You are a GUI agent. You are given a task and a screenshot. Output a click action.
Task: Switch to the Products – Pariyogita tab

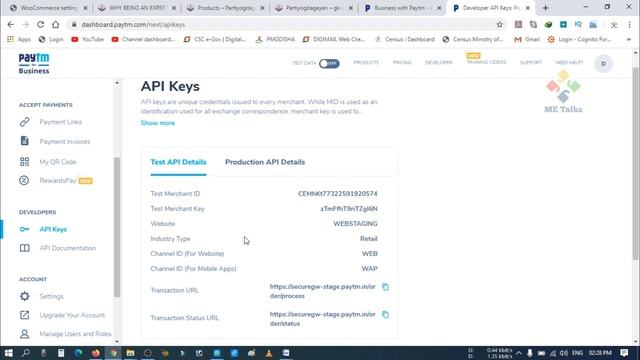pyautogui.click(x=225, y=8)
